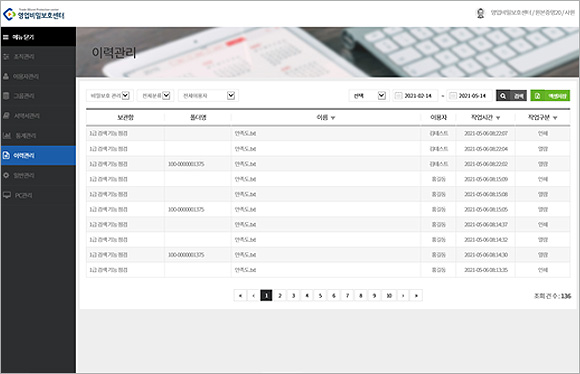Viewport: 580px width, 374px height.
Task: Open 일반관리 from its gear icon
Action: pos(6,175)
